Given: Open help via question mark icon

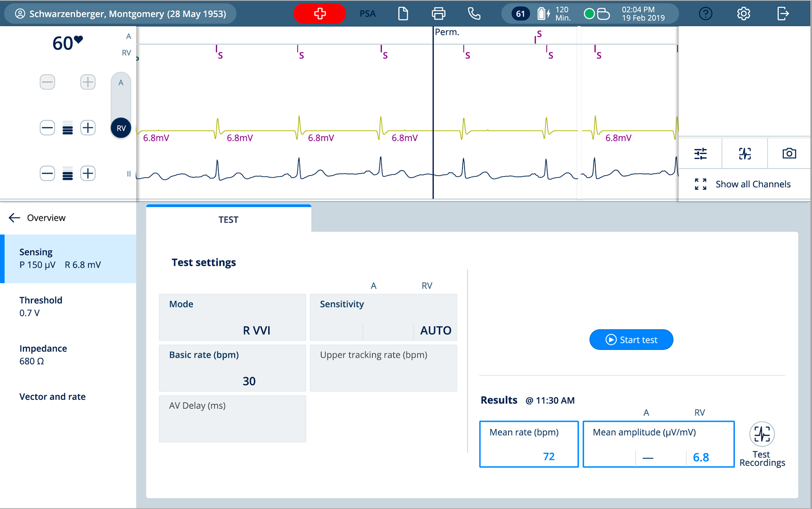Looking at the screenshot, I should point(705,14).
